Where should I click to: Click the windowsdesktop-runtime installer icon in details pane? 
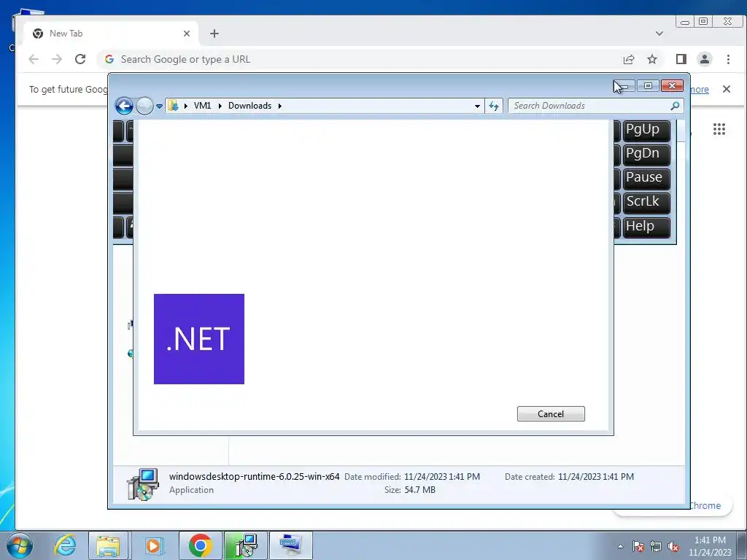pyautogui.click(x=142, y=484)
